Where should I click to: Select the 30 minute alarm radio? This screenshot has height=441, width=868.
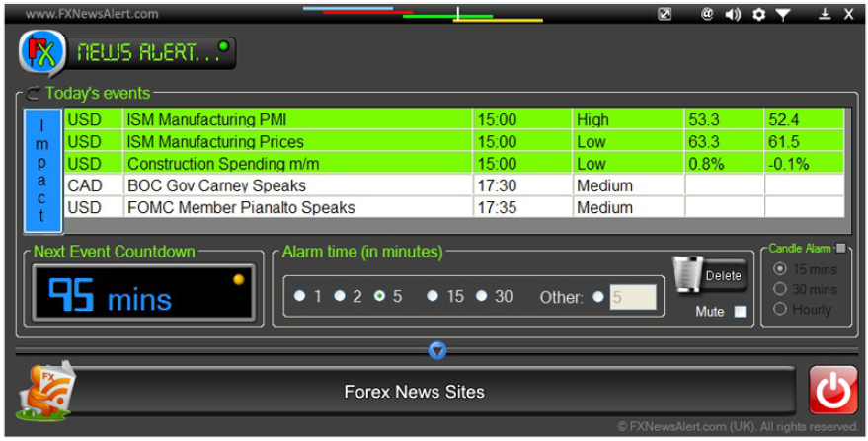click(x=482, y=296)
